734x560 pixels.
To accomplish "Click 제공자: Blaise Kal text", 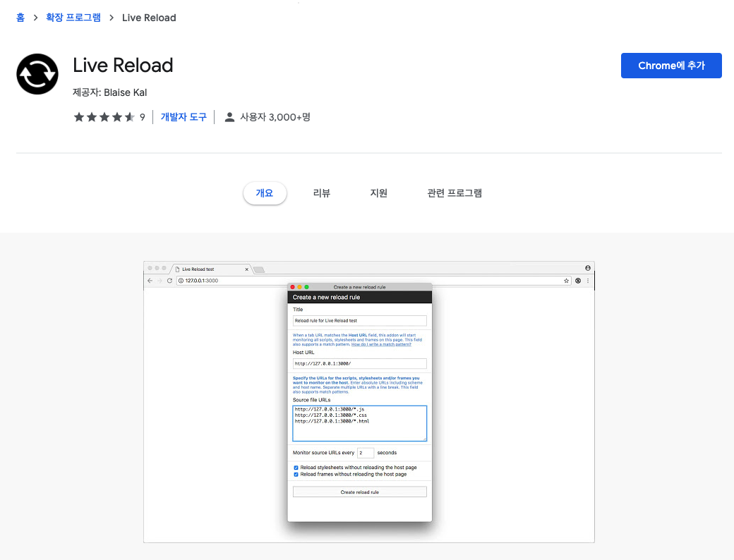I will (x=109, y=92).
